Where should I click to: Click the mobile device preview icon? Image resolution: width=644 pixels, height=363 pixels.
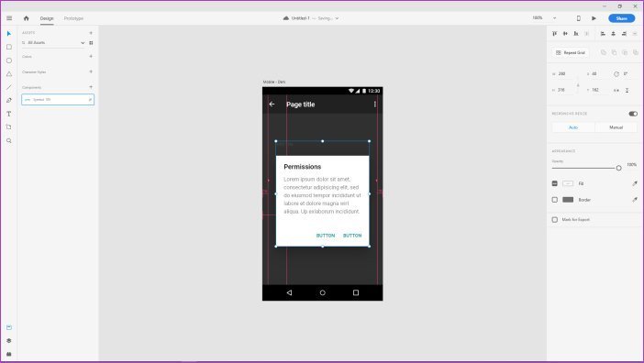[579, 18]
